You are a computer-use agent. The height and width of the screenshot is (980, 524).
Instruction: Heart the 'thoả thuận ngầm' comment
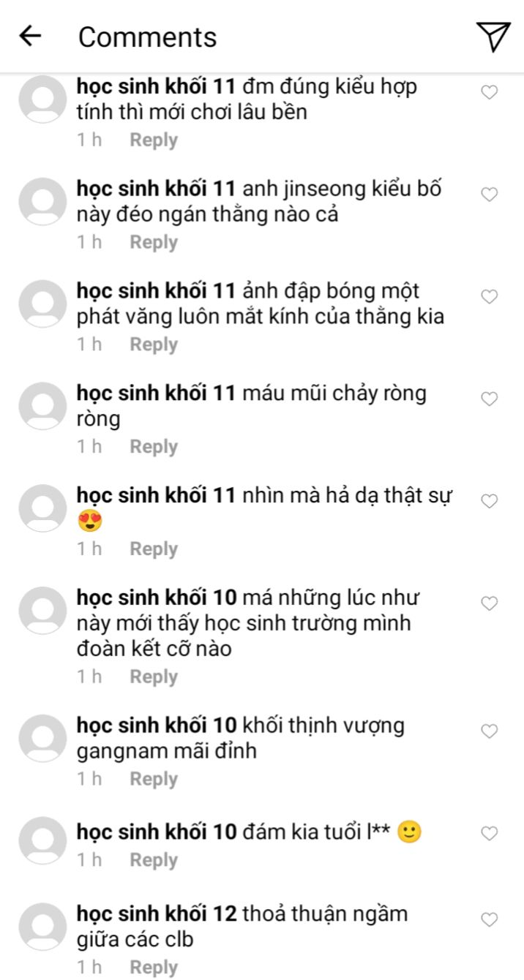click(489, 920)
